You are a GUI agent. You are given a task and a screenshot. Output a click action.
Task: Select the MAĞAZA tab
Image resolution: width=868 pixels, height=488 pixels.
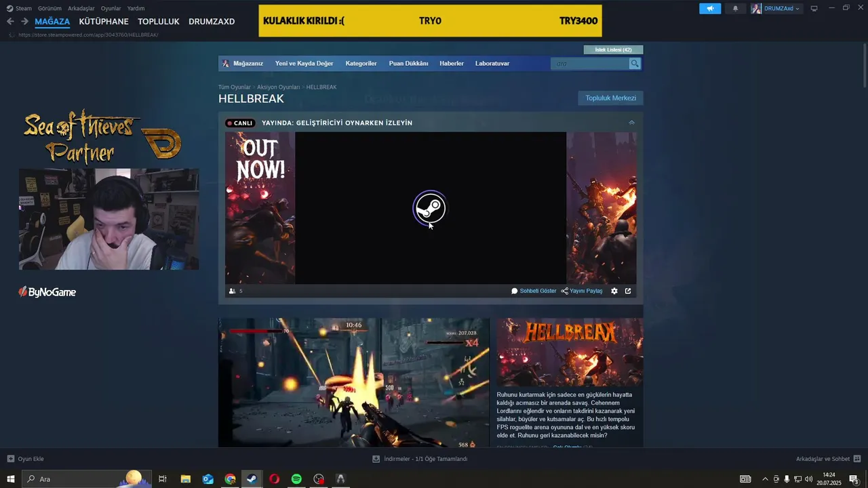[52, 22]
